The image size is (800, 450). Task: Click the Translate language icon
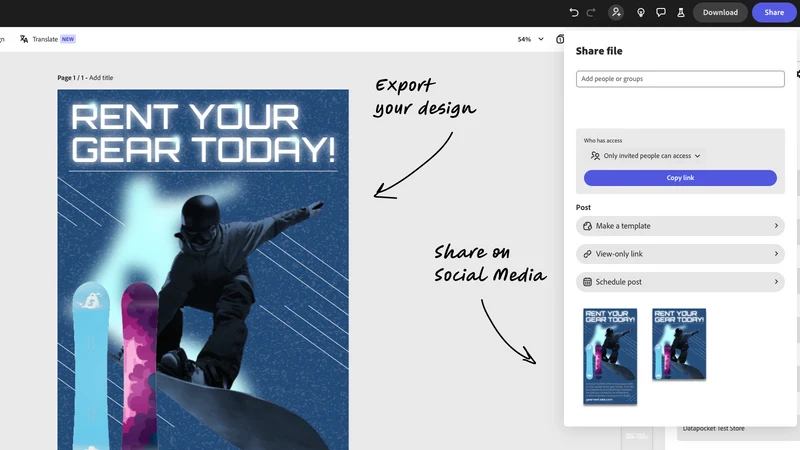coord(24,39)
